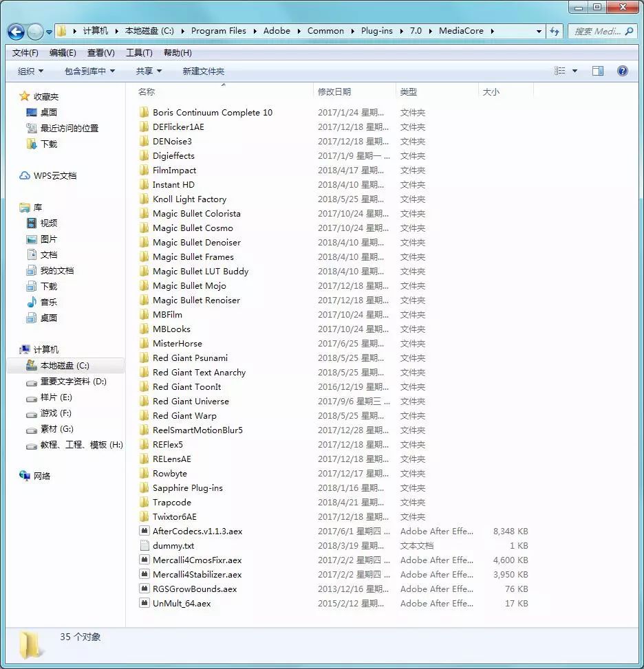Select the Twixtor6AE folder
This screenshot has width=644, height=669.
[x=175, y=516]
